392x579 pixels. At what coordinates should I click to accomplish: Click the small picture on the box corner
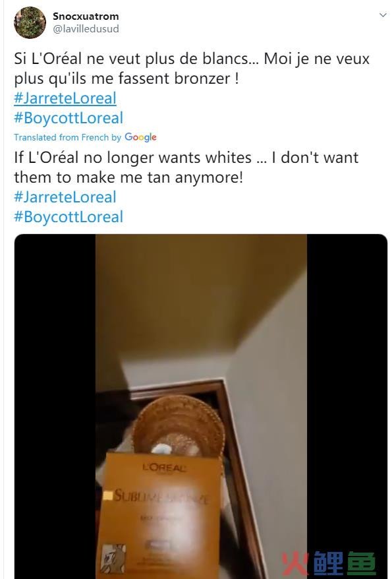113,558
